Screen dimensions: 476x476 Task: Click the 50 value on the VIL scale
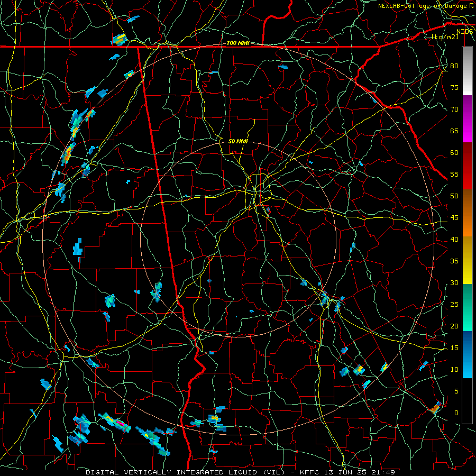click(x=454, y=196)
